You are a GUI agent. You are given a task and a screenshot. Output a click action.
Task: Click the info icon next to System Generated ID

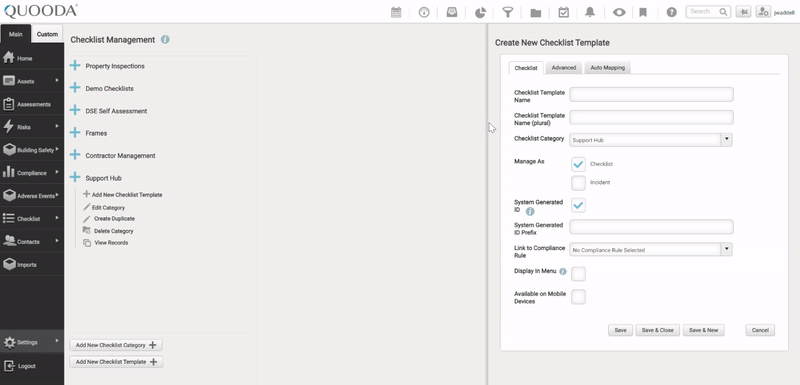click(530, 211)
